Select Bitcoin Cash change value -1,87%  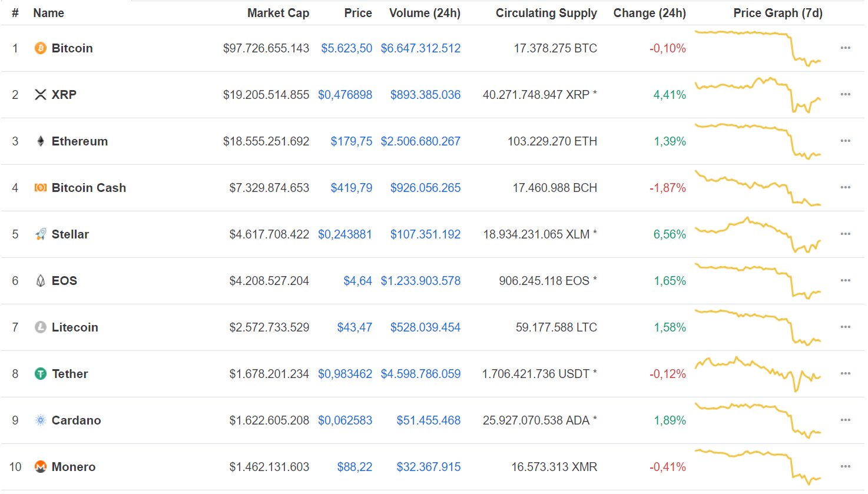click(x=668, y=188)
